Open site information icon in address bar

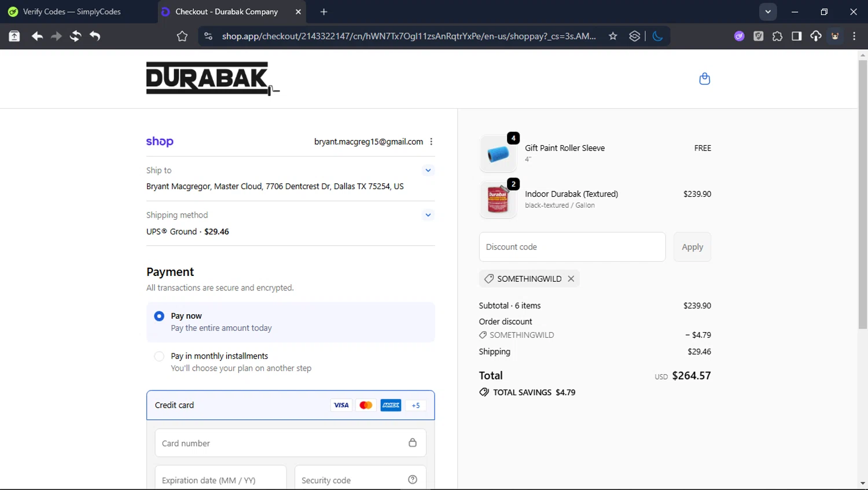click(x=208, y=36)
